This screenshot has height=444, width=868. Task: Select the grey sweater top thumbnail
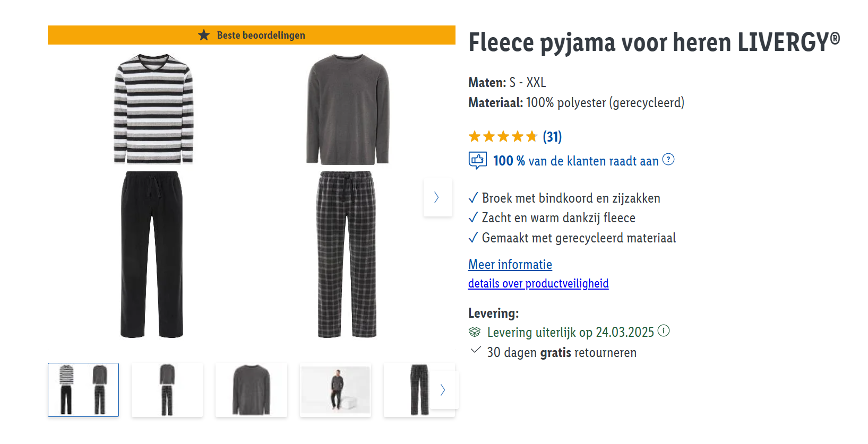point(251,390)
